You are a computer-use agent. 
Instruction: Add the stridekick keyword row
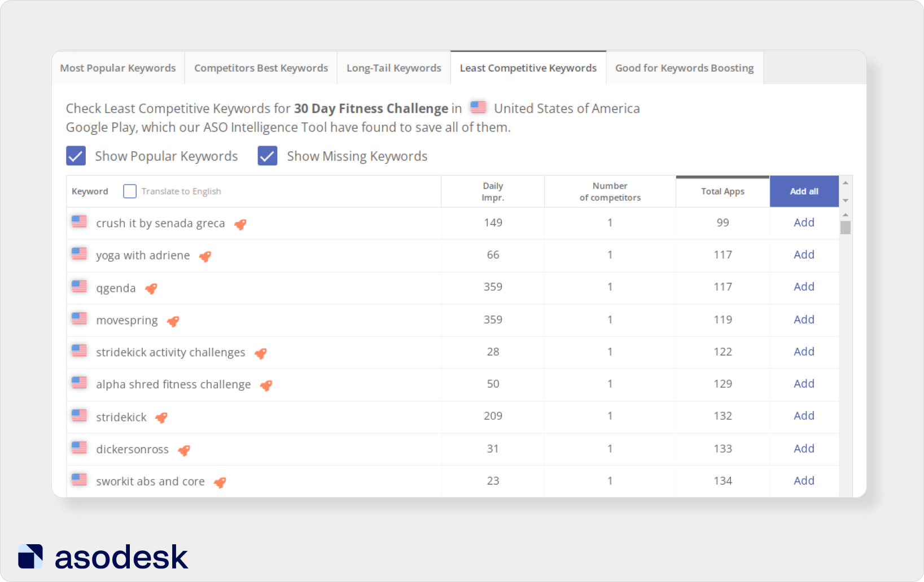click(x=804, y=416)
